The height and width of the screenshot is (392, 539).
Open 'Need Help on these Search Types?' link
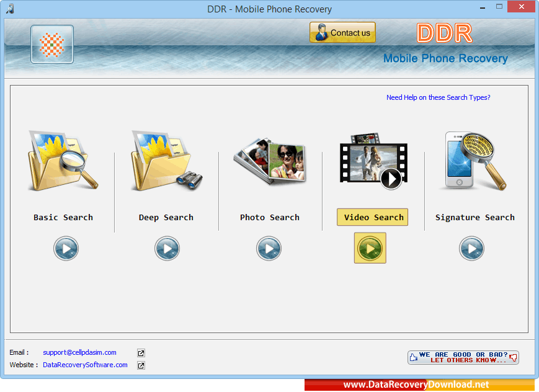(x=439, y=97)
